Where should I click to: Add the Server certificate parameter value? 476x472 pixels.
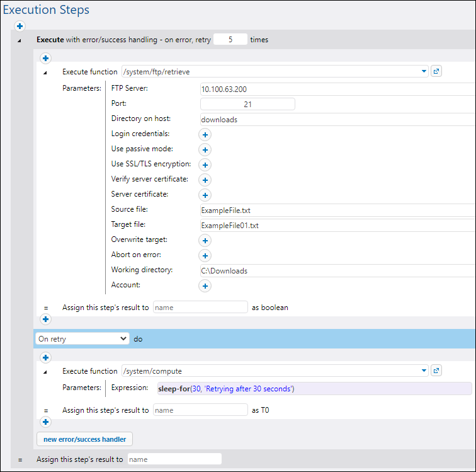point(205,195)
